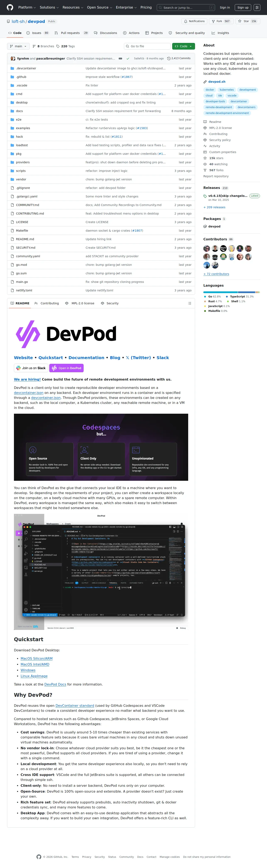Click the file icon beside go.mod
This screenshot has width=267, height=868.
(12, 265)
